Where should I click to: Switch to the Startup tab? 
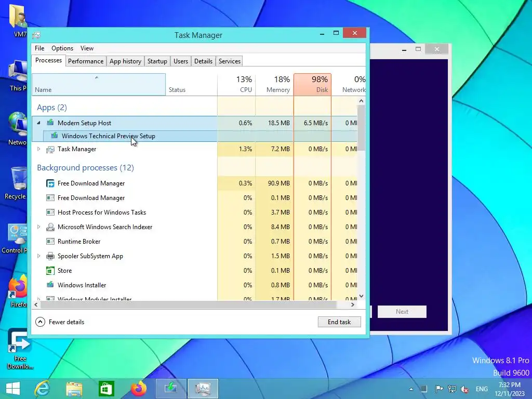pos(157,61)
